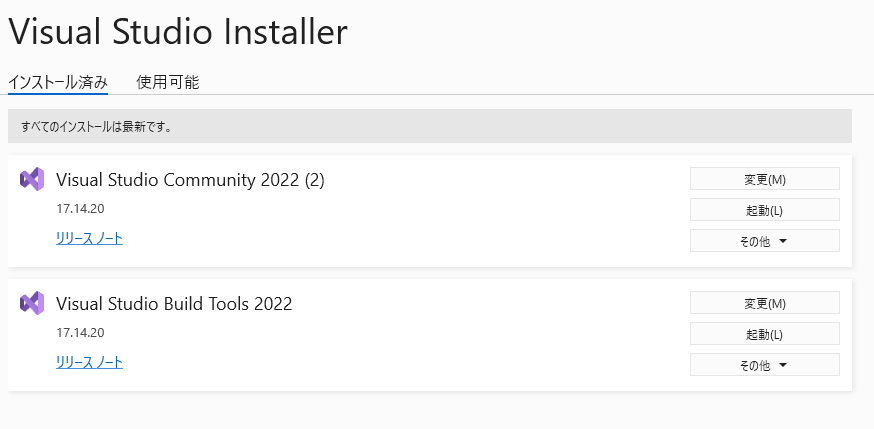Click the down arrow on Build Tools' その他 button
The image size is (874, 429).
783,365
